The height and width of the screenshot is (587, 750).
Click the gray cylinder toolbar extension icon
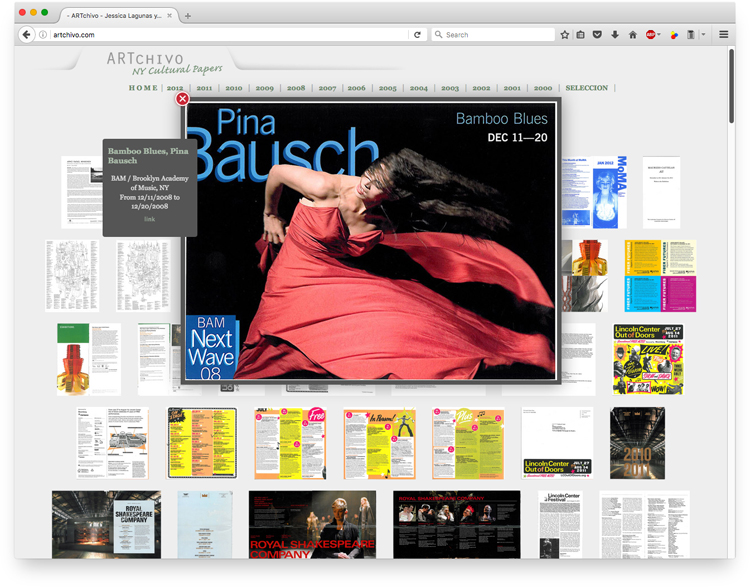coord(691,34)
